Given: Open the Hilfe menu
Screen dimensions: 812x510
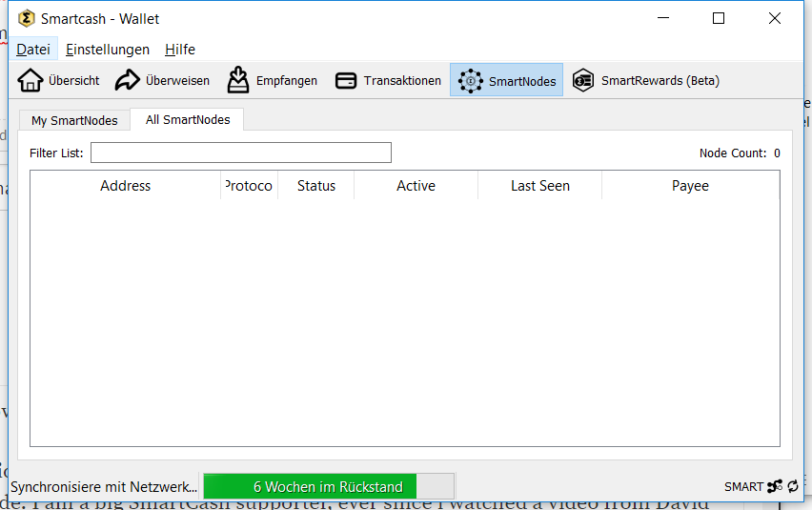Looking at the screenshot, I should pos(180,50).
